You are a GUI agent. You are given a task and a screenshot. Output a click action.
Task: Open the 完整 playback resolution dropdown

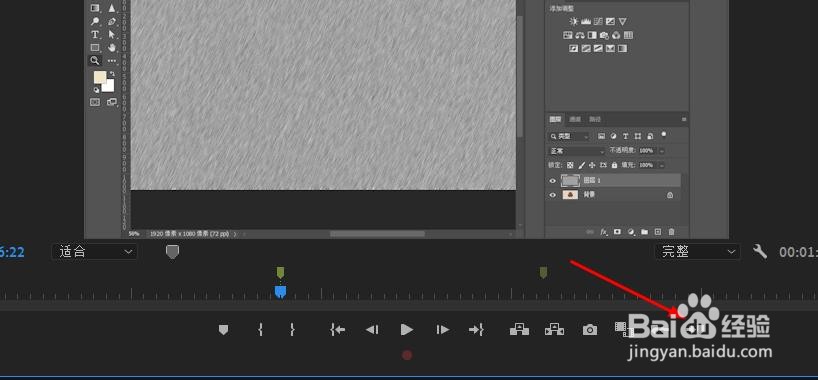(x=697, y=252)
